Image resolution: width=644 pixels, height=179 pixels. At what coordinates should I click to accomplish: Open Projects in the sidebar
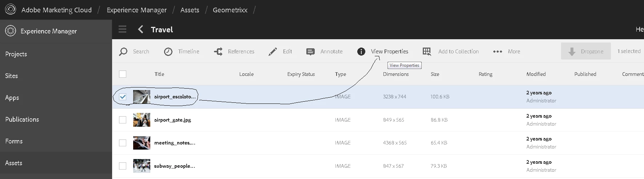point(16,54)
